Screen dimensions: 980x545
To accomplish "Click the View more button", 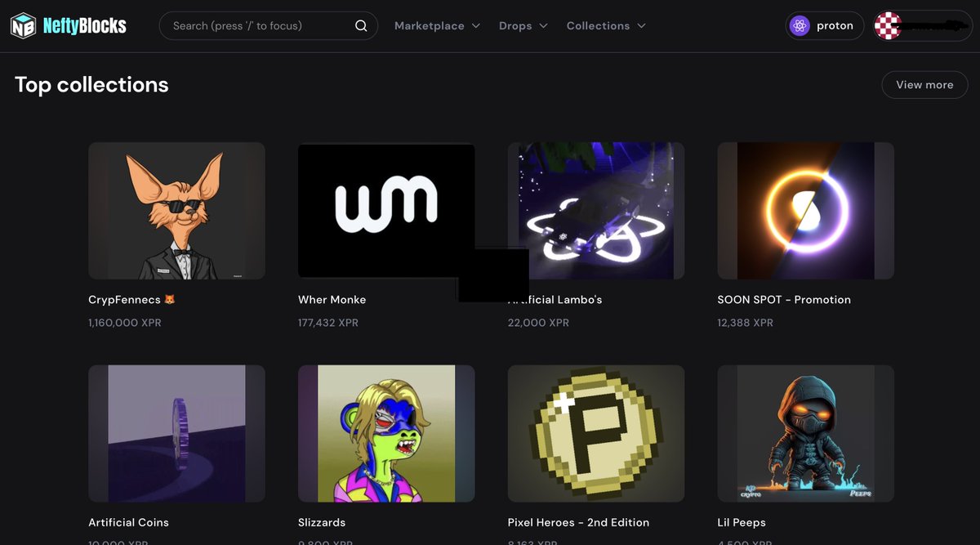I will point(924,84).
